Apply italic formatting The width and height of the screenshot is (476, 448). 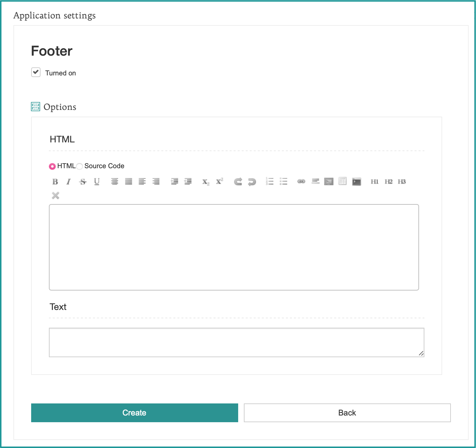(x=68, y=181)
